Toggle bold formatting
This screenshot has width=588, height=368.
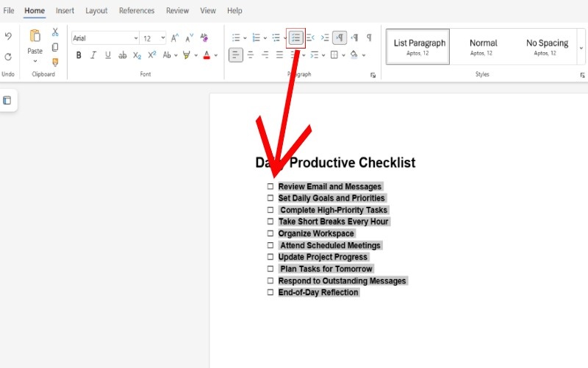point(79,55)
